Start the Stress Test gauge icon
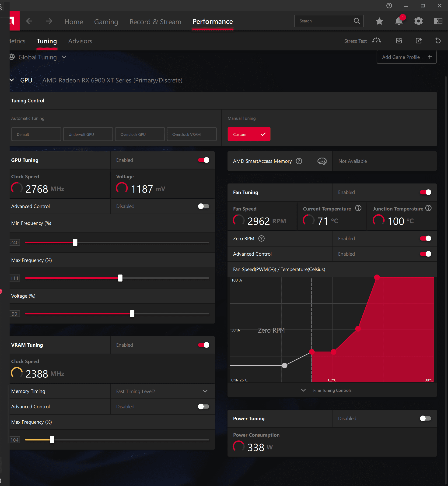The image size is (448, 486). [377, 41]
